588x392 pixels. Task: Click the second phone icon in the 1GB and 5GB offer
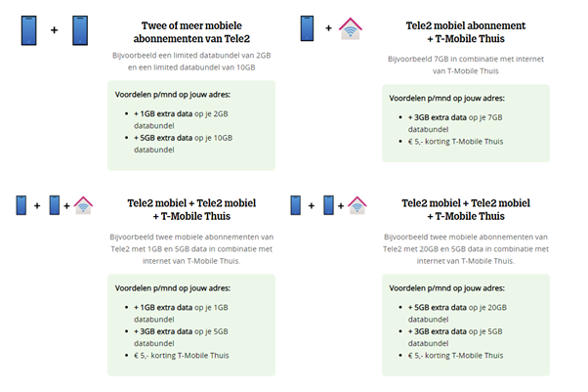point(55,205)
